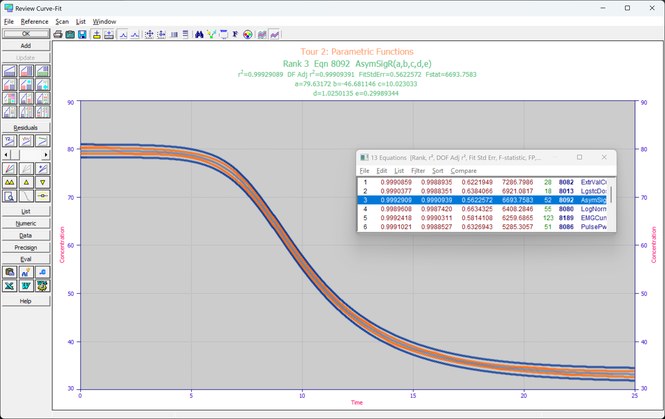Open the Filter menu in the Equations window

coord(418,170)
